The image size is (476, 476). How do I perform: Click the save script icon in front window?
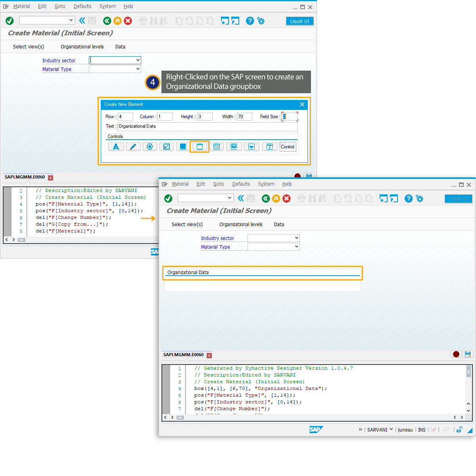pyautogui.click(x=467, y=354)
